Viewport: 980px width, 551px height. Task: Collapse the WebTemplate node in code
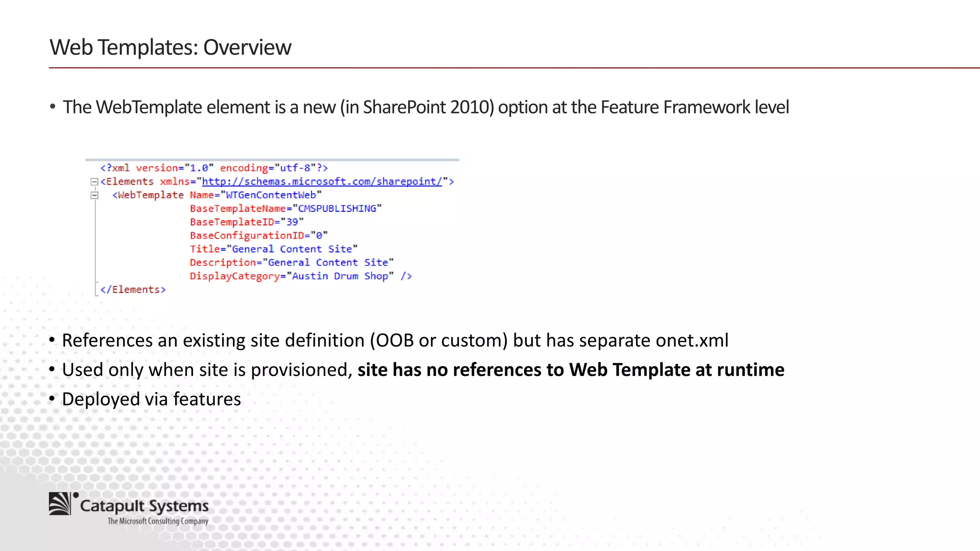point(94,195)
